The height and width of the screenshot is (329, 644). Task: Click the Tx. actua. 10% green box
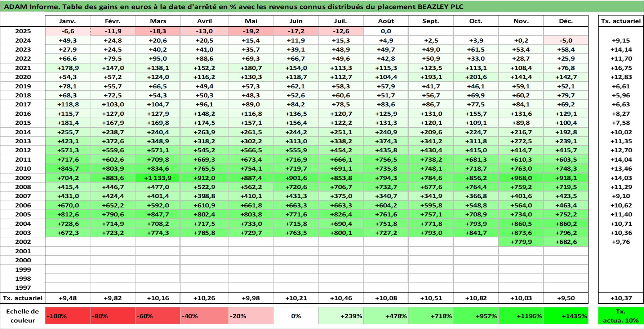click(621, 316)
